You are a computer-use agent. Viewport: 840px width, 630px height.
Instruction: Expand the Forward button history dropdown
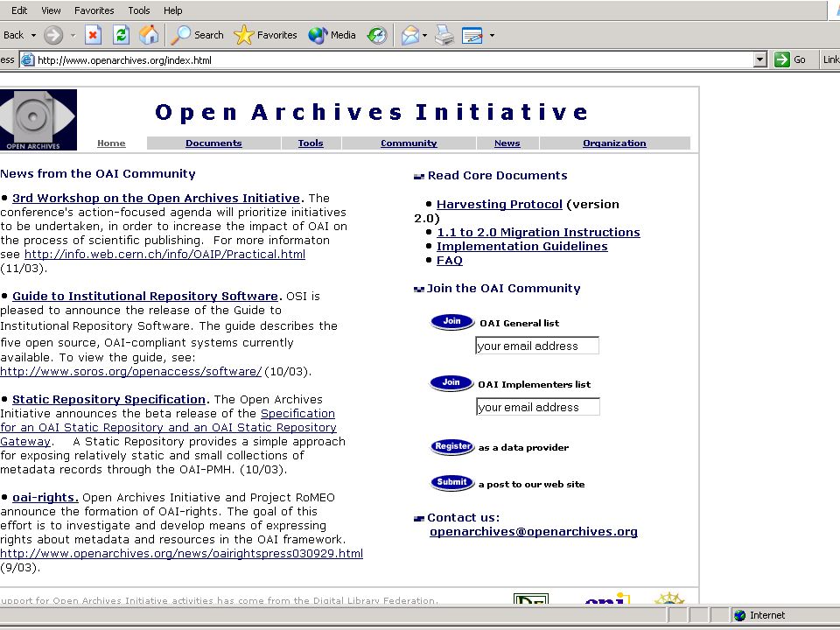pos(73,35)
